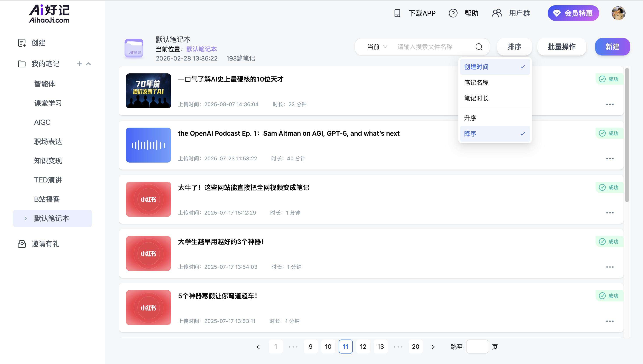
Task: Click the 批量操作 button
Action: tap(561, 47)
